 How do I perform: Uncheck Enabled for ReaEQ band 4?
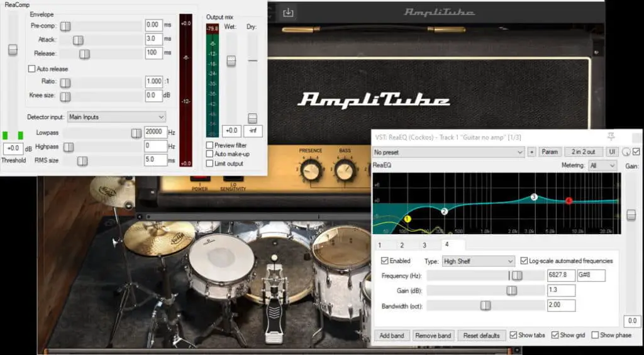click(x=385, y=261)
